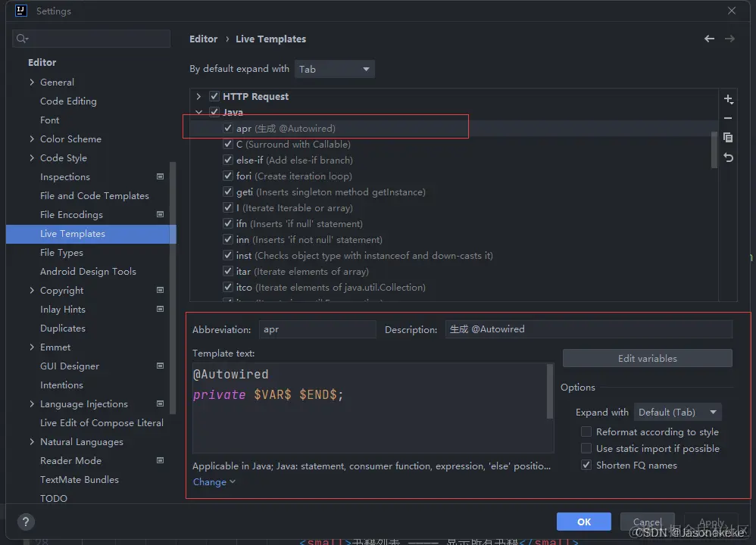
Task: Toggle the Java group checkbox
Action: (x=214, y=112)
